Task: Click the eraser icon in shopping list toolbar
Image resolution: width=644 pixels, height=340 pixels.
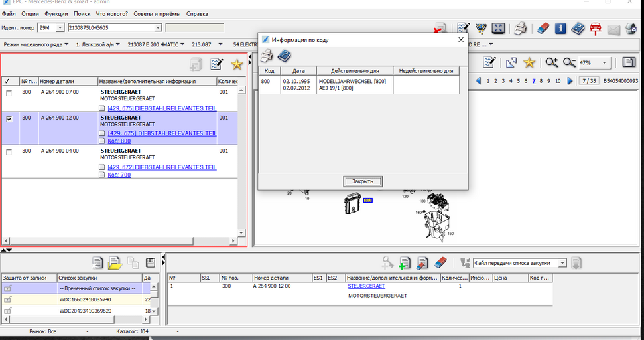Action: (440, 263)
